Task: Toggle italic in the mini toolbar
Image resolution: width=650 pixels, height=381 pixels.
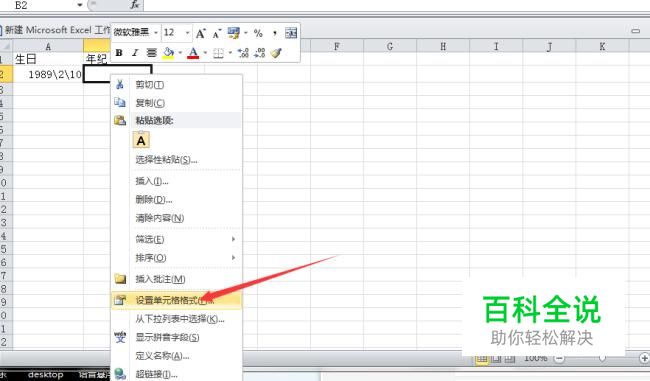Action: point(135,53)
